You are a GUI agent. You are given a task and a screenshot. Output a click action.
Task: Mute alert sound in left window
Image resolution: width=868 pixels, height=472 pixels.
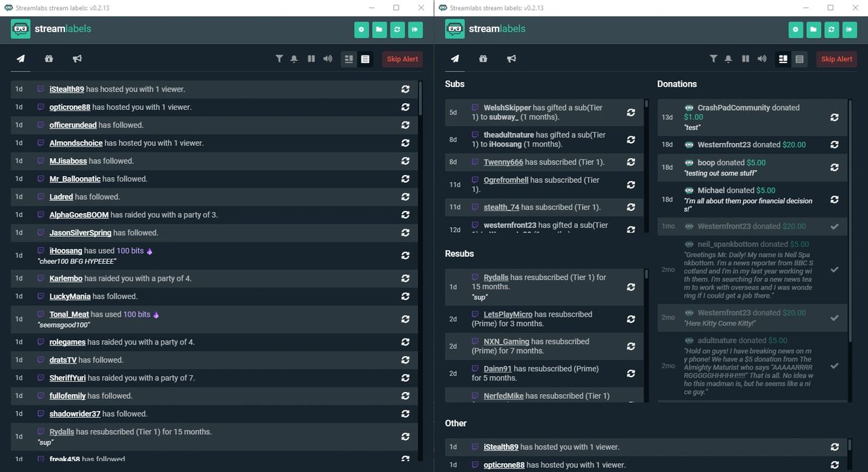point(328,59)
